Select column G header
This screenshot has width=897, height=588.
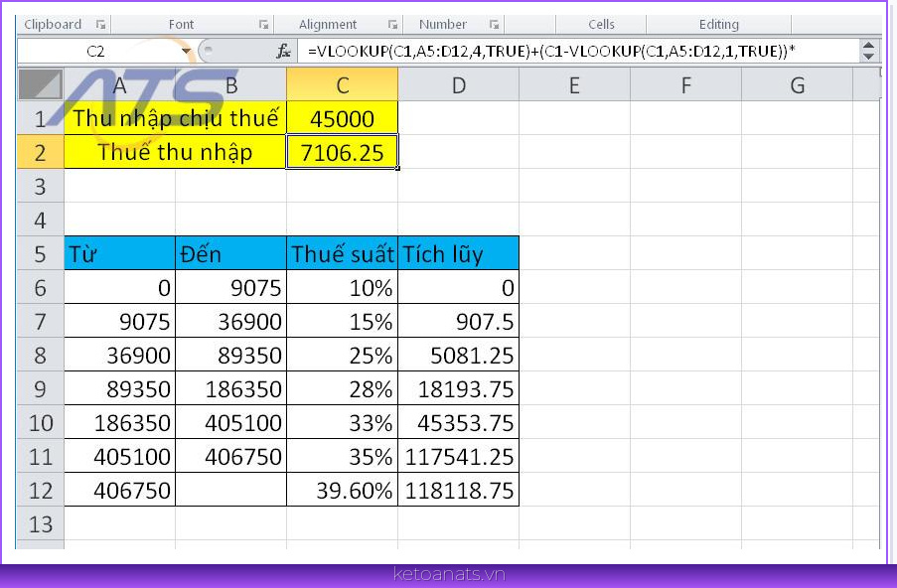798,84
